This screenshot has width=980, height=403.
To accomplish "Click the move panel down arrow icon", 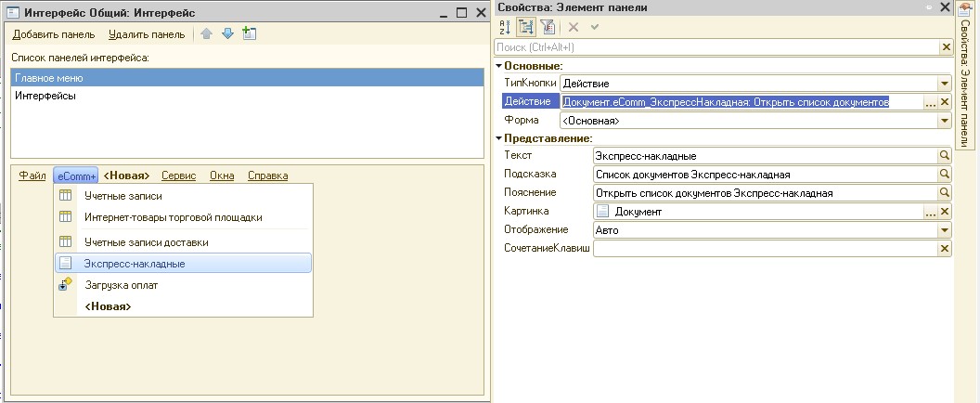I will point(227,34).
